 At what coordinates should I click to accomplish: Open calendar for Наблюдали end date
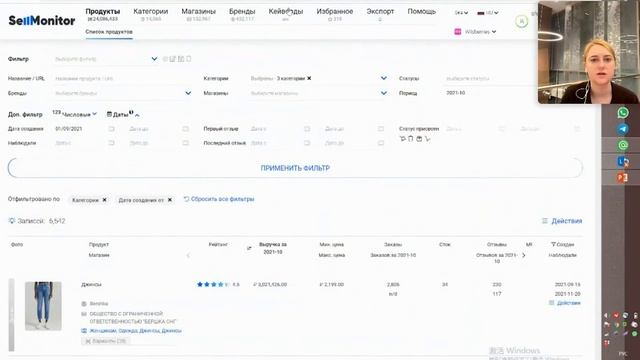coord(186,143)
